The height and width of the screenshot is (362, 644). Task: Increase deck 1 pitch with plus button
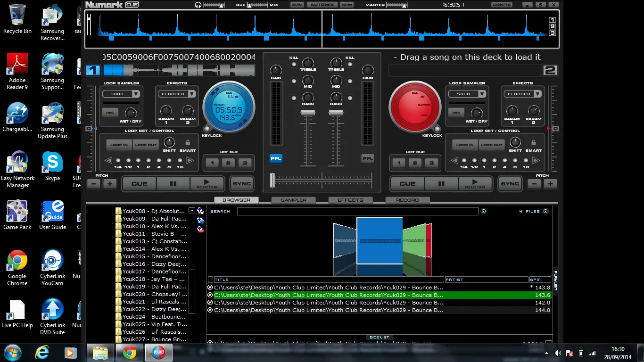click(110, 184)
